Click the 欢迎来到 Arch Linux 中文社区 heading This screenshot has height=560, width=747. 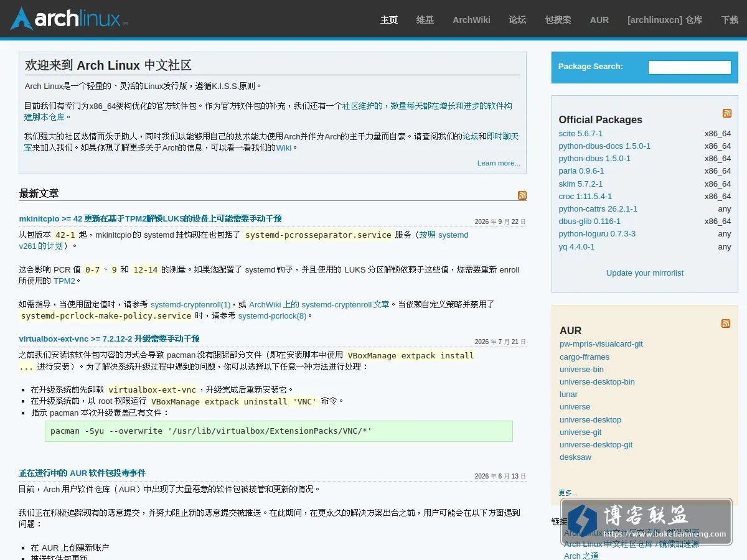pyautogui.click(x=108, y=65)
